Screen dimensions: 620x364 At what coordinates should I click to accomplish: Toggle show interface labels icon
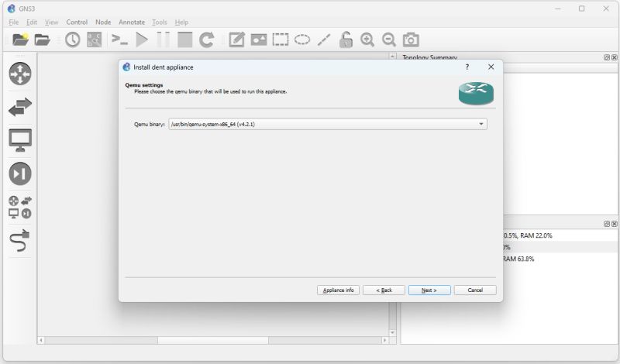pos(94,39)
